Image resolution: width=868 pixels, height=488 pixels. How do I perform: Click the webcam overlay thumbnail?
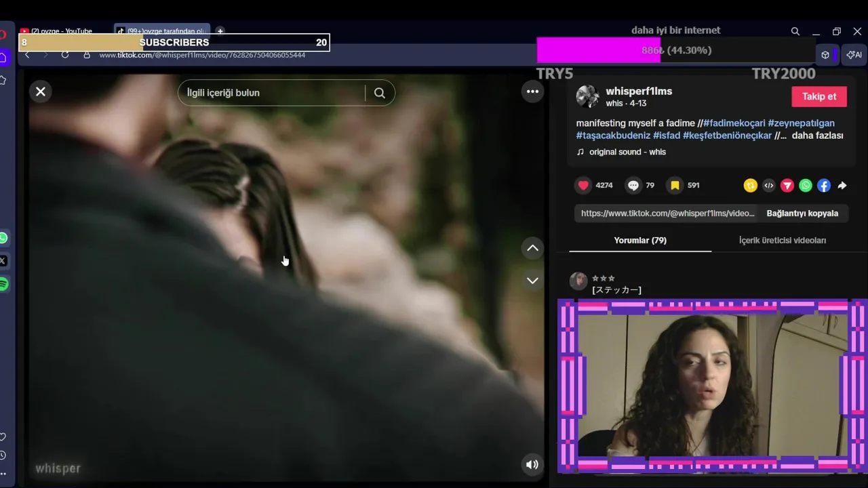[x=712, y=386]
